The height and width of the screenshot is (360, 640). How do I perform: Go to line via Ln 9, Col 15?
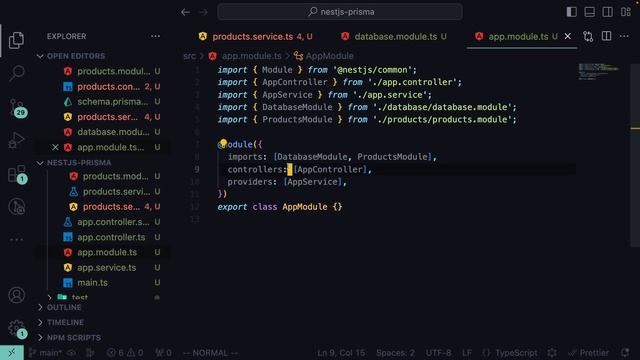[341, 353]
